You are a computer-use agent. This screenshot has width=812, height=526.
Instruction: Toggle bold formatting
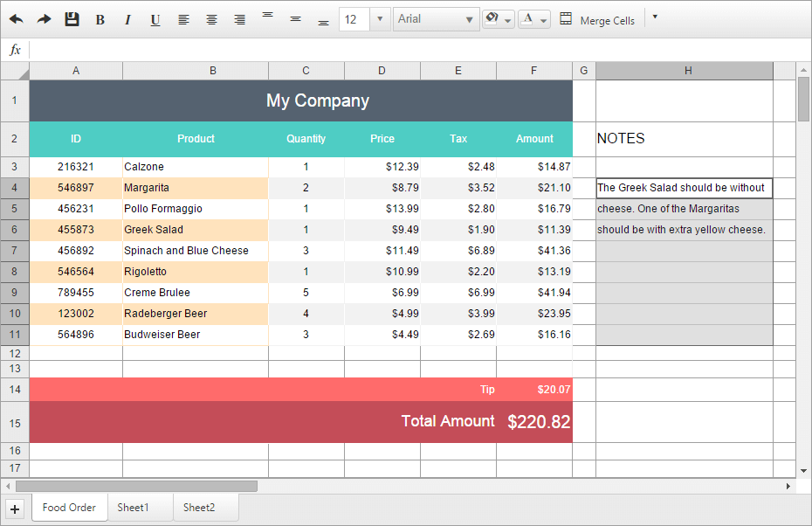click(x=100, y=18)
